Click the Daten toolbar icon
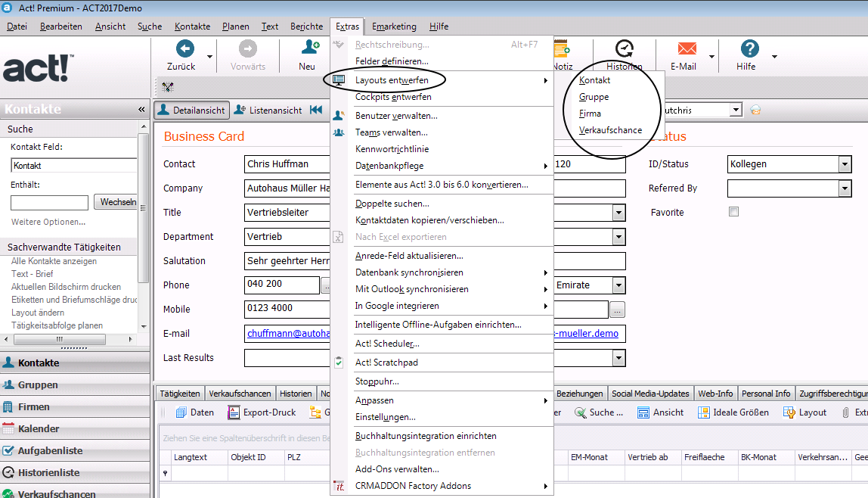868x498 pixels. (181, 412)
